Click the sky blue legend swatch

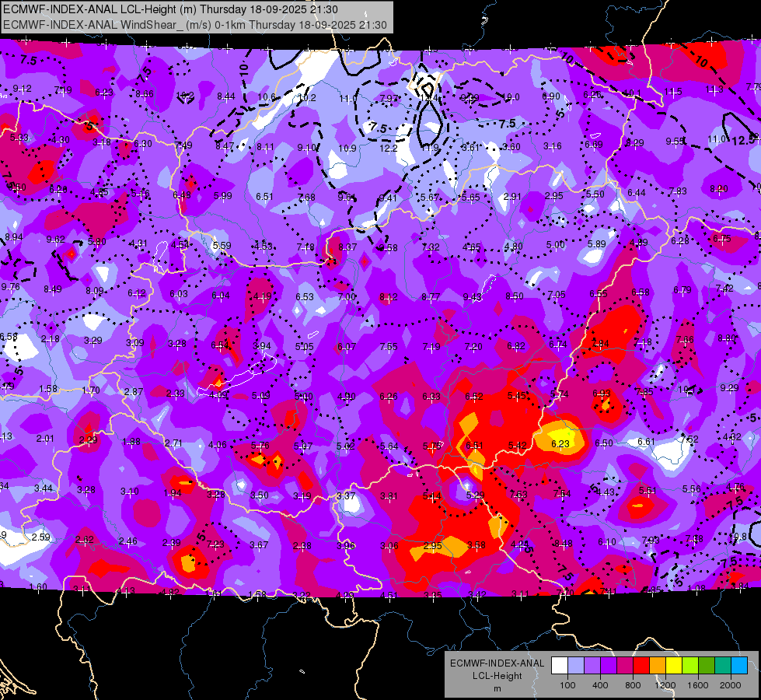pyautogui.click(x=739, y=666)
